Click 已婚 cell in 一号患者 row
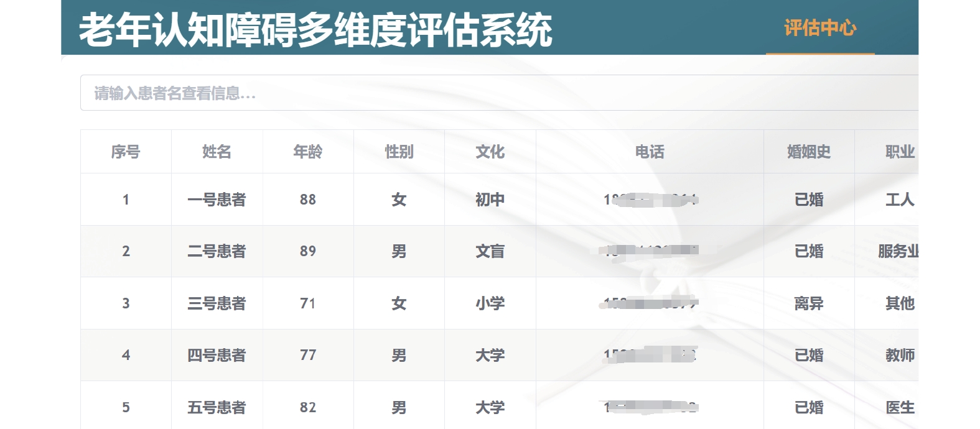Image resolution: width=980 pixels, height=429 pixels. pyautogui.click(x=809, y=200)
